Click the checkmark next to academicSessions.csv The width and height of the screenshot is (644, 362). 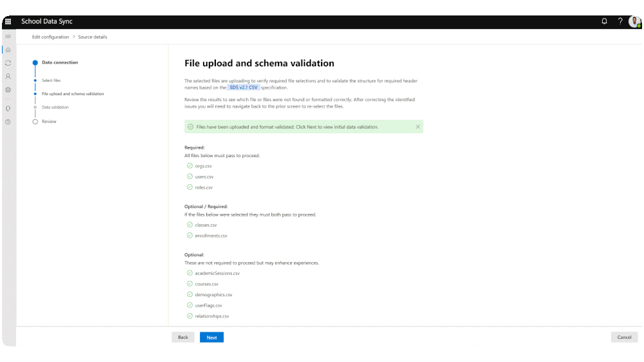click(x=190, y=273)
